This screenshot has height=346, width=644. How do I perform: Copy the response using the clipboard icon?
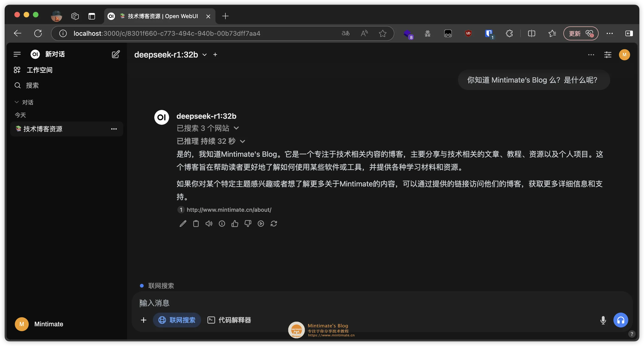[196, 223]
